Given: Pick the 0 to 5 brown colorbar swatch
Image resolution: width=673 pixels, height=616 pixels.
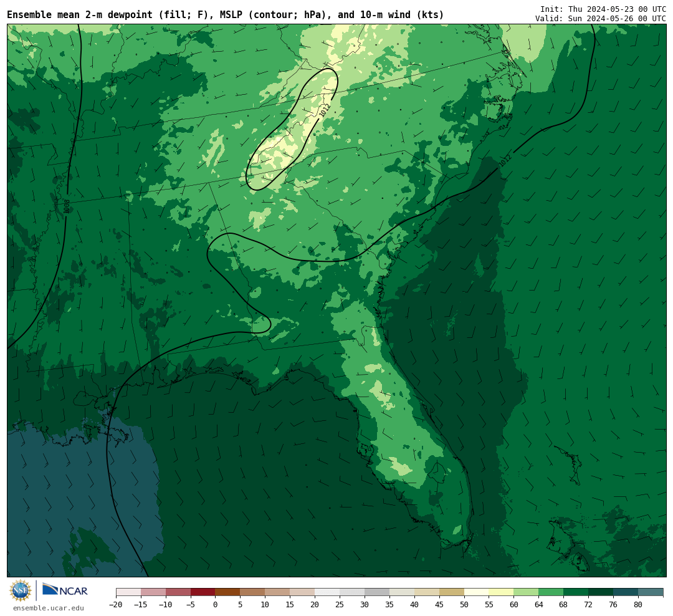Looking at the screenshot, I should click(227, 592).
